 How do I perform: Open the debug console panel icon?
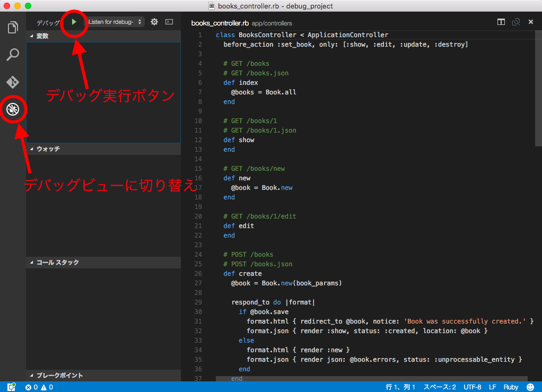pyautogui.click(x=169, y=22)
